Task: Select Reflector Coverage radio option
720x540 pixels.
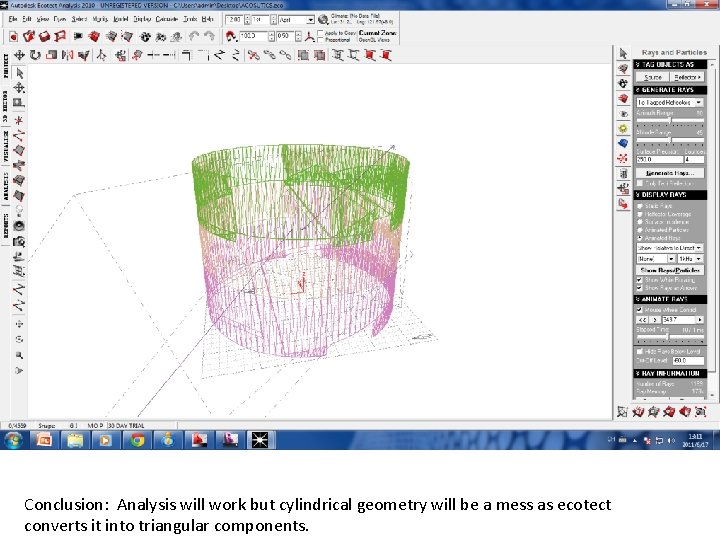Action: tap(640, 214)
